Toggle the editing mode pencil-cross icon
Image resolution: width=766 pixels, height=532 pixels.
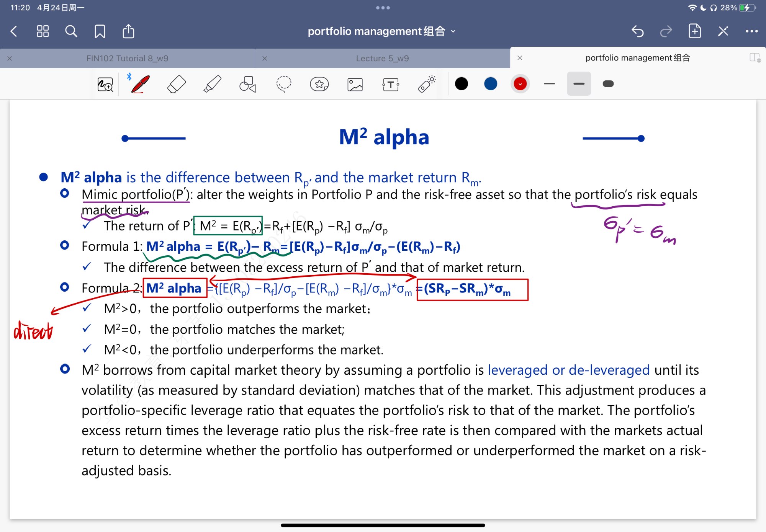tap(723, 31)
